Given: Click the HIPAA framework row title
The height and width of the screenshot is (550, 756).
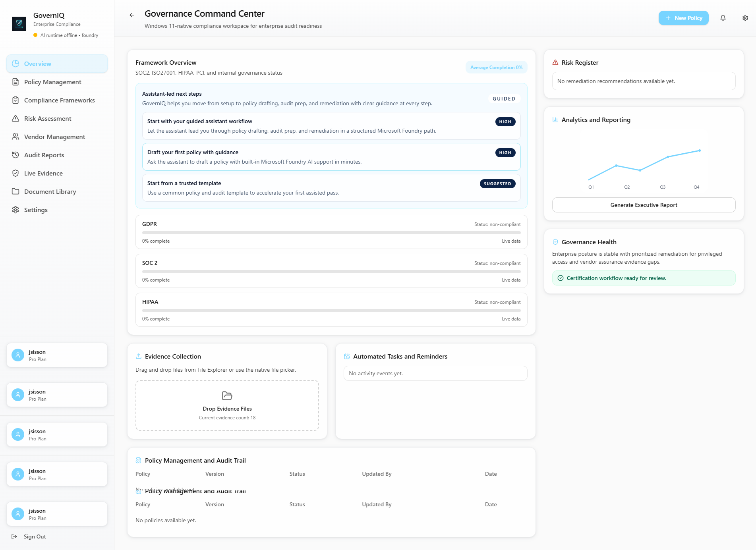Looking at the screenshot, I should coord(150,302).
